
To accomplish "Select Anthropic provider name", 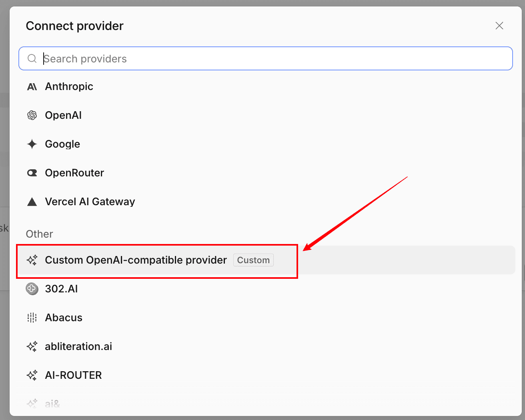I will 69,86.
